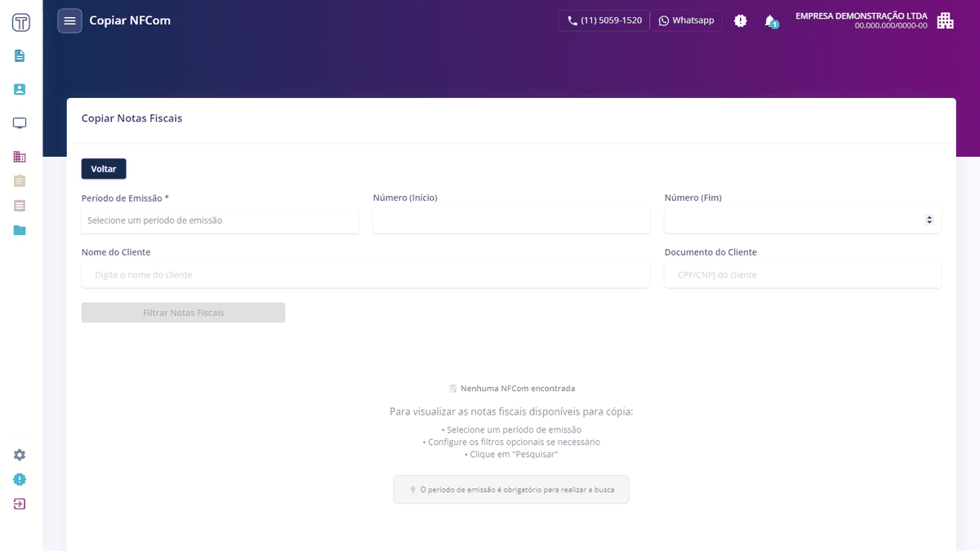Click the logout exit icon in sidebar
This screenshot has width=980, height=551.
coord(20,504)
